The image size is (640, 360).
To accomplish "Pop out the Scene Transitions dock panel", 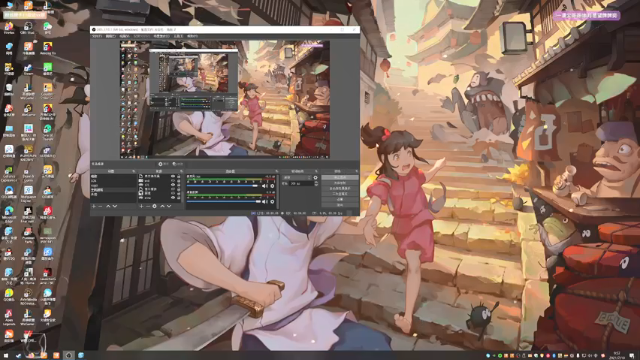I will coord(316,171).
